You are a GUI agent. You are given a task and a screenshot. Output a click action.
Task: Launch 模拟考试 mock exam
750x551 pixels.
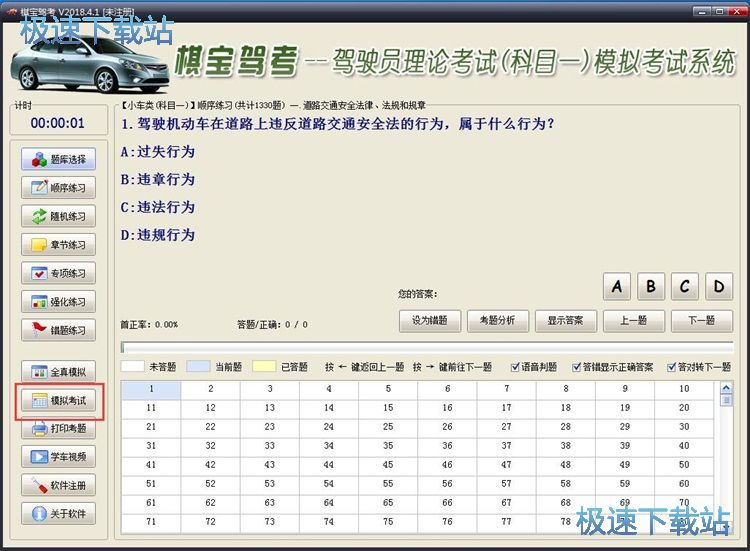pyautogui.click(x=59, y=400)
